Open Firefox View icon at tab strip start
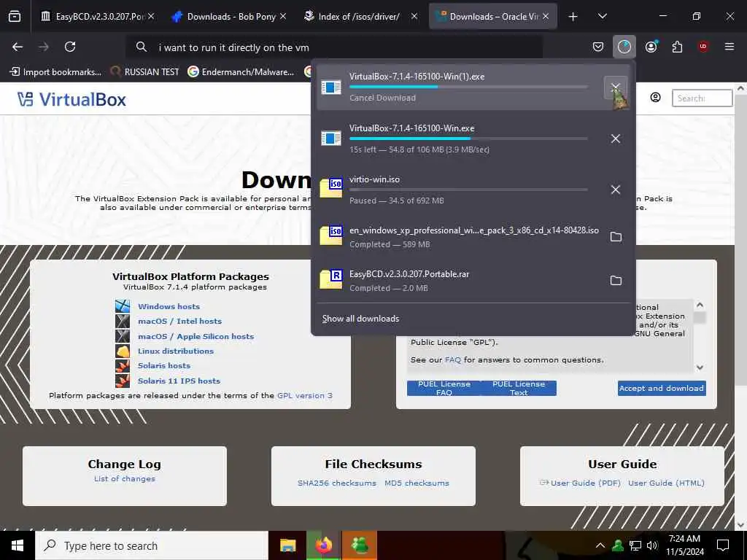 15,17
